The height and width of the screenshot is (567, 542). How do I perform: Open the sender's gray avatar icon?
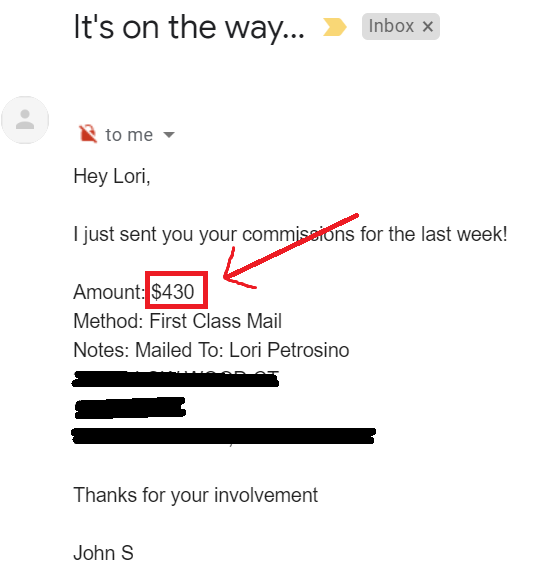[25, 120]
